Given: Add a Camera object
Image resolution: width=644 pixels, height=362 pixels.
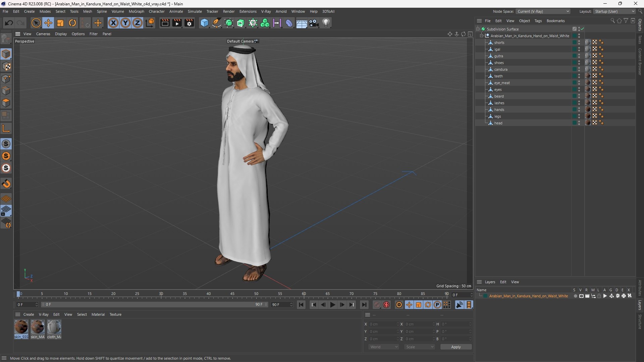Looking at the screenshot, I should tap(314, 23).
